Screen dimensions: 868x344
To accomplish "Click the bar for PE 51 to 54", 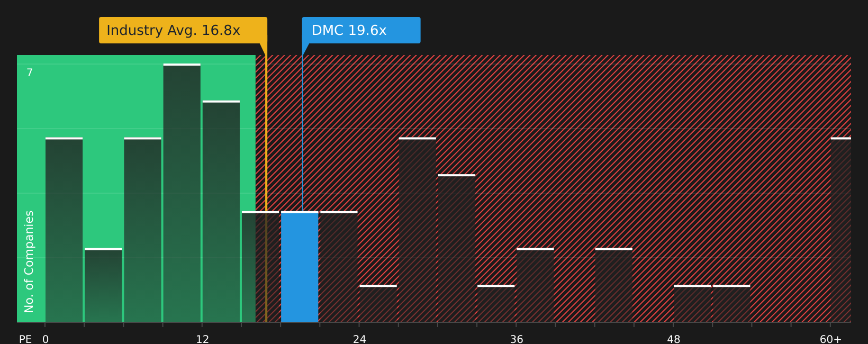I will point(731,304).
